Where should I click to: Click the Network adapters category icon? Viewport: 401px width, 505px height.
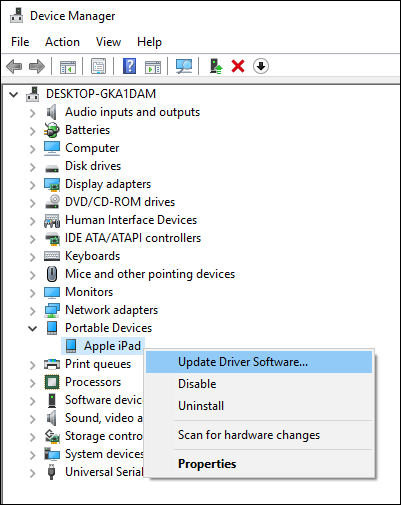(x=52, y=310)
